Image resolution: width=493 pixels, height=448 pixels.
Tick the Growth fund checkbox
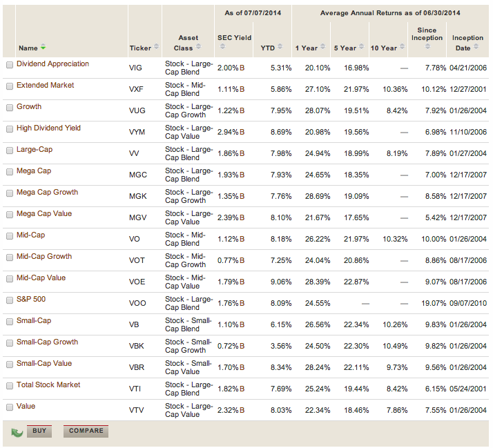[10, 108]
